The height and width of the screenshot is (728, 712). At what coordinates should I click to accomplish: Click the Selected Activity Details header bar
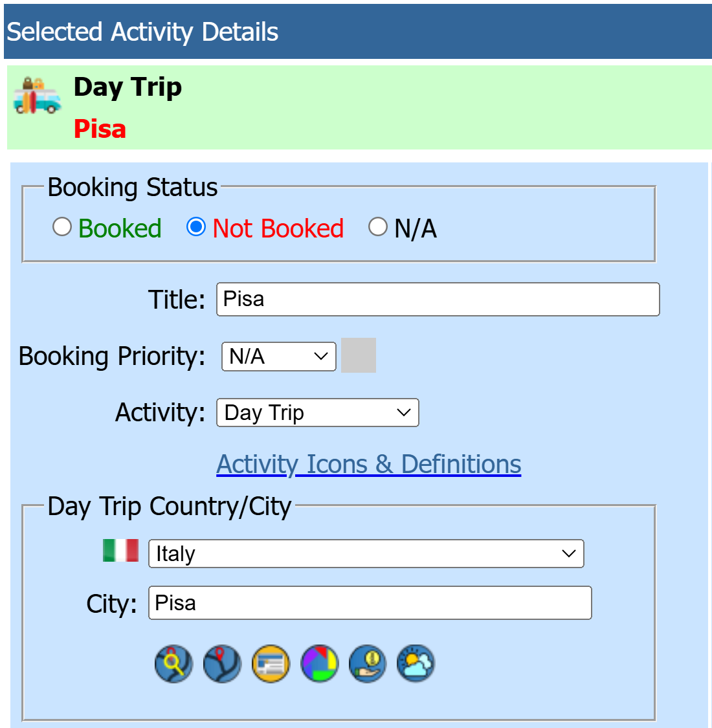coord(358,32)
